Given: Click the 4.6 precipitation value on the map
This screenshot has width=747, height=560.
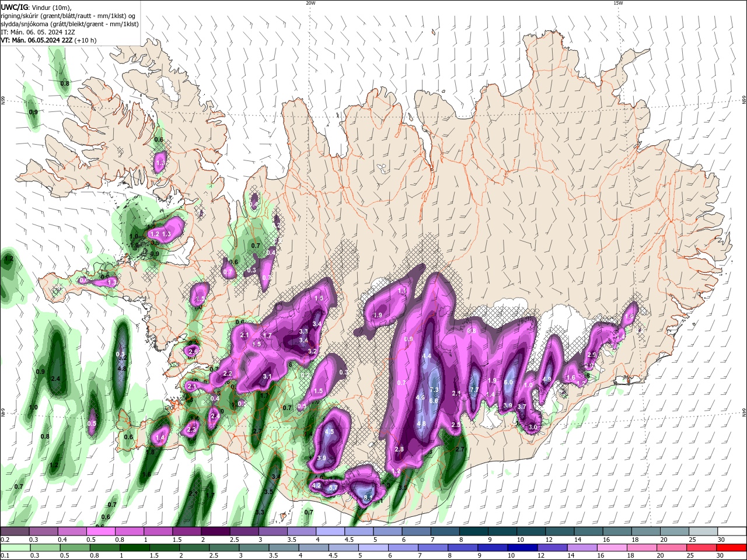Looking at the screenshot, I should tap(420, 398).
